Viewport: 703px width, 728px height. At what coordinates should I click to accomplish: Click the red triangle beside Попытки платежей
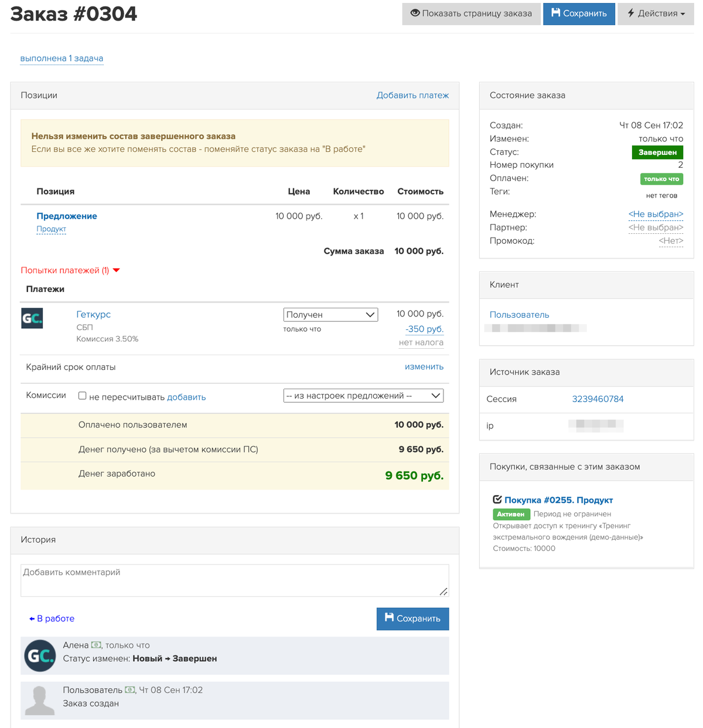tap(116, 270)
